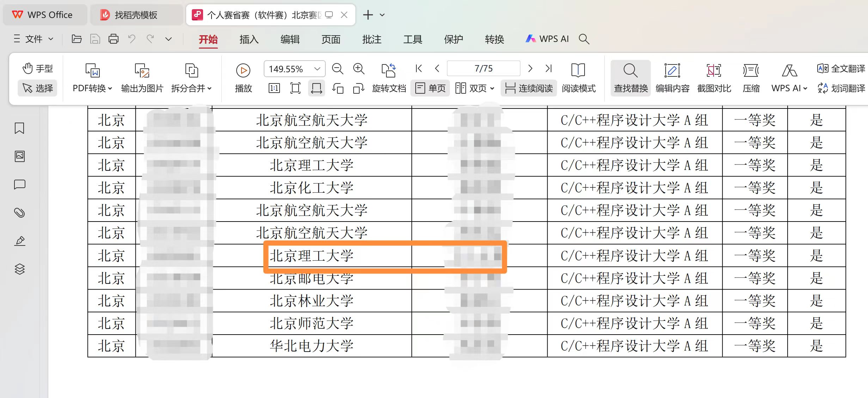Open the attachments paperclip panel
Screen dimensions: 868x398
pos(19,213)
